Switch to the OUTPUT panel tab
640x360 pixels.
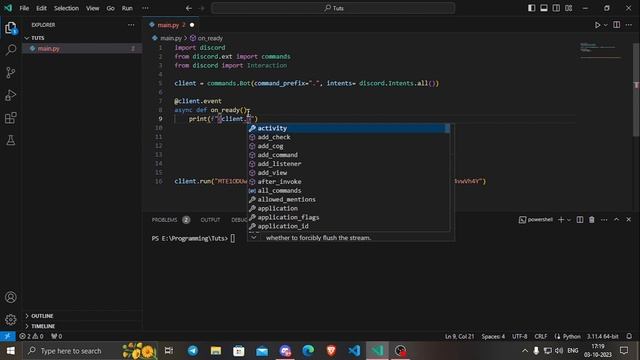[210, 220]
